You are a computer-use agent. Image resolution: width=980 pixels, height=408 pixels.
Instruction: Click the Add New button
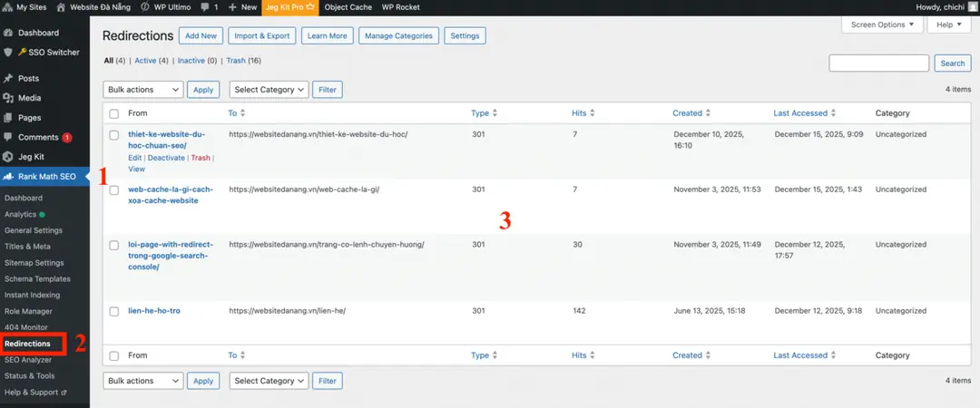point(201,35)
